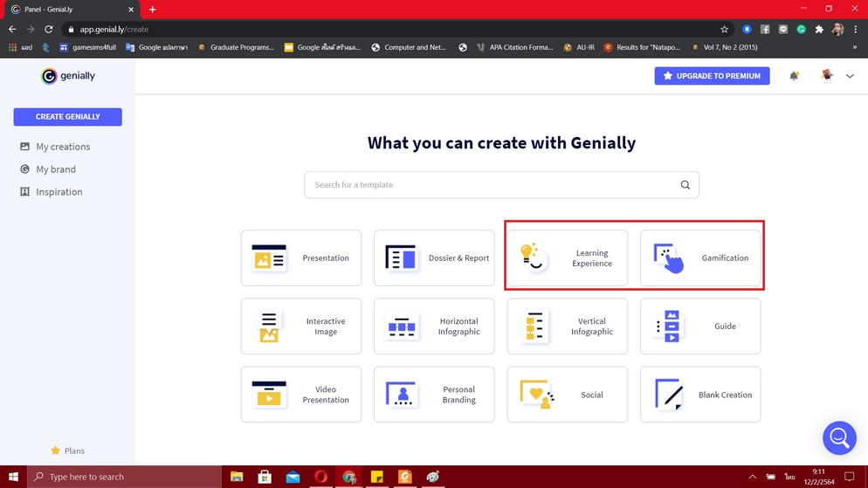Open the Apps bookmarks shortcut
This screenshot has height=488, width=868.
click(20, 47)
